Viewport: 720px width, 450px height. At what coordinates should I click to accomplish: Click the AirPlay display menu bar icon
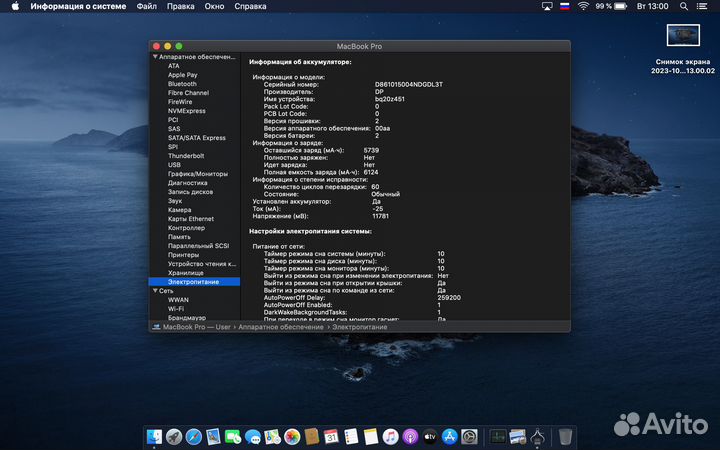tap(547, 6)
